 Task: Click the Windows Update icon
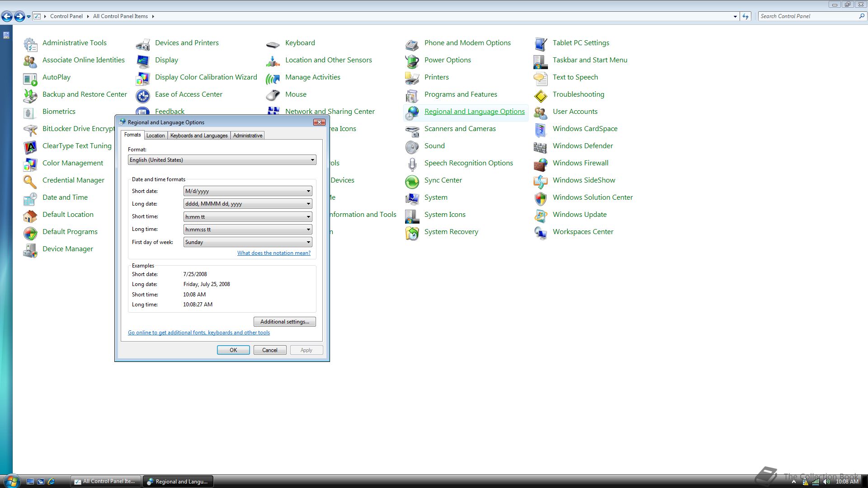[x=540, y=216]
